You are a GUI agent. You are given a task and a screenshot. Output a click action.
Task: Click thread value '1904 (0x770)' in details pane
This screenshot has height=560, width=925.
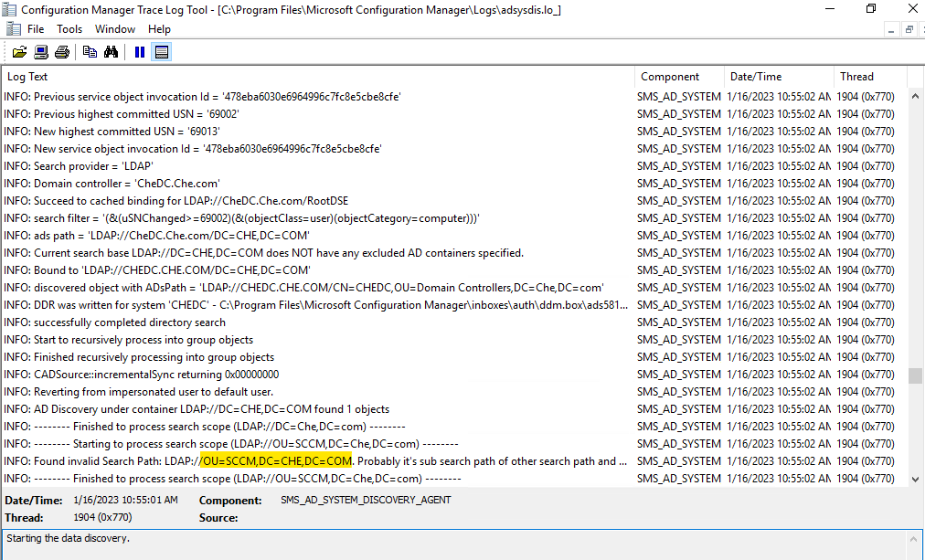click(x=102, y=518)
